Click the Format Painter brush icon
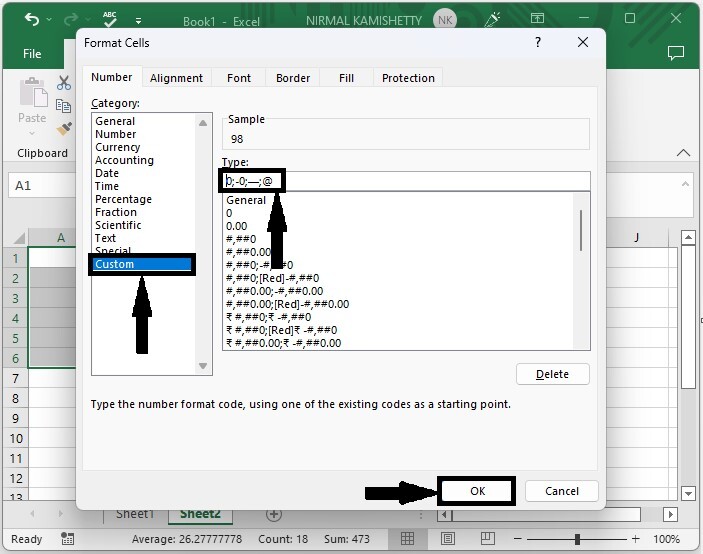This screenshot has width=703, height=554. [64, 129]
